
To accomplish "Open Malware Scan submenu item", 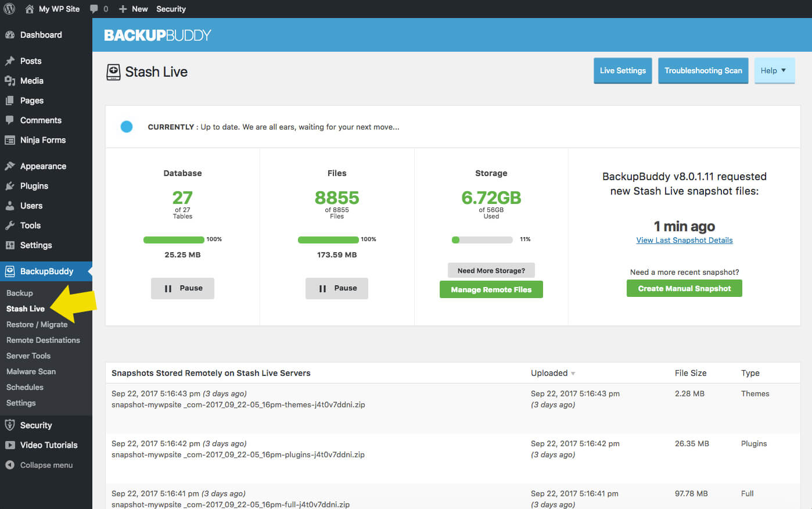I will pyautogui.click(x=31, y=371).
